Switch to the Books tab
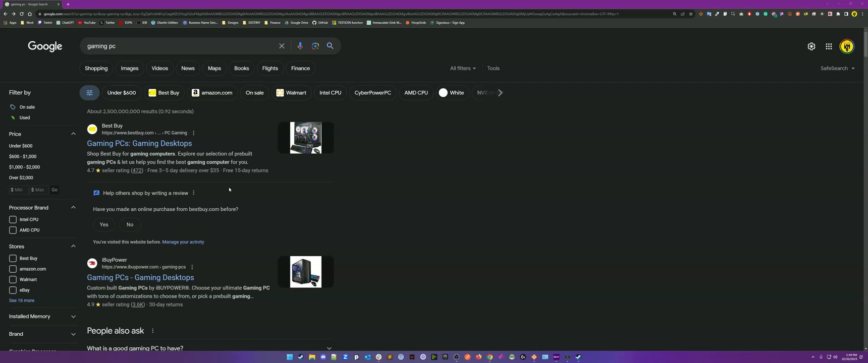This screenshot has height=363, width=868. click(242, 69)
